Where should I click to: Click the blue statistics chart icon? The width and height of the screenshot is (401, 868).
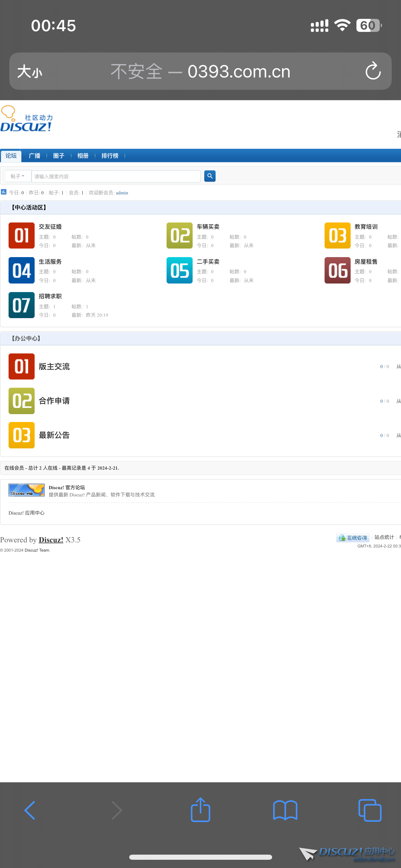tap(4, 192)
